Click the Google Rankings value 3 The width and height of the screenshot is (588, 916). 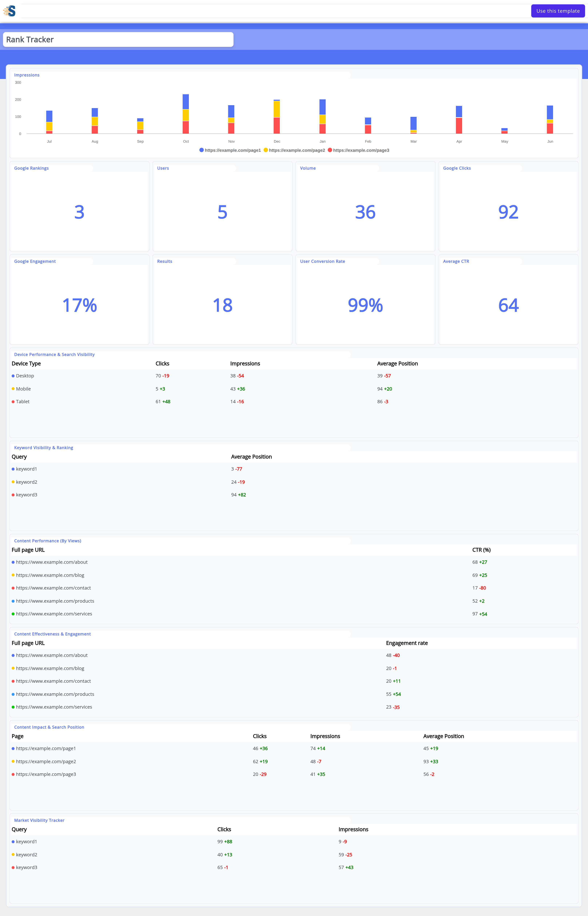point(80,212)
